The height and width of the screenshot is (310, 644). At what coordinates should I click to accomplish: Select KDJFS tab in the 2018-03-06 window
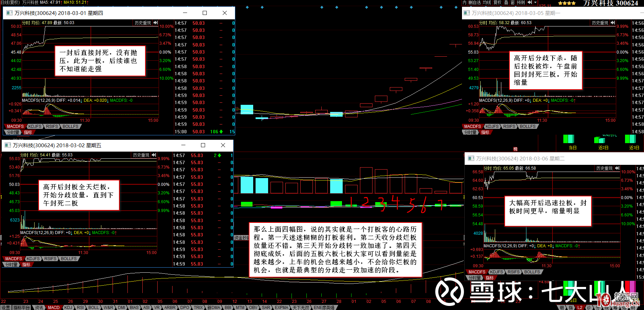pos(497,272)
